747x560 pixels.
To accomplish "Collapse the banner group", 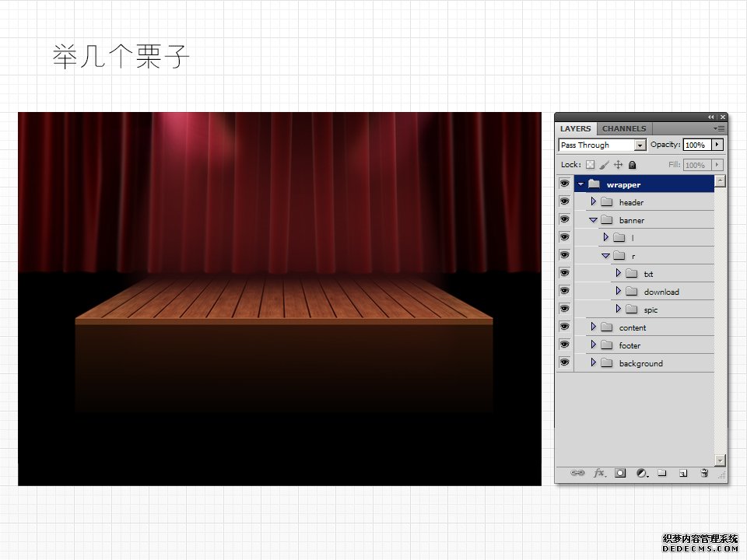I will (593, 220).
